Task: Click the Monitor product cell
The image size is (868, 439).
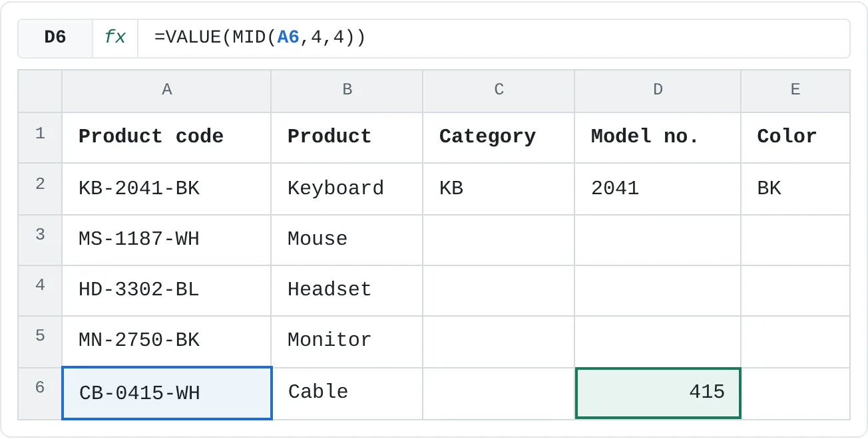Action: (x=347, y=341)
